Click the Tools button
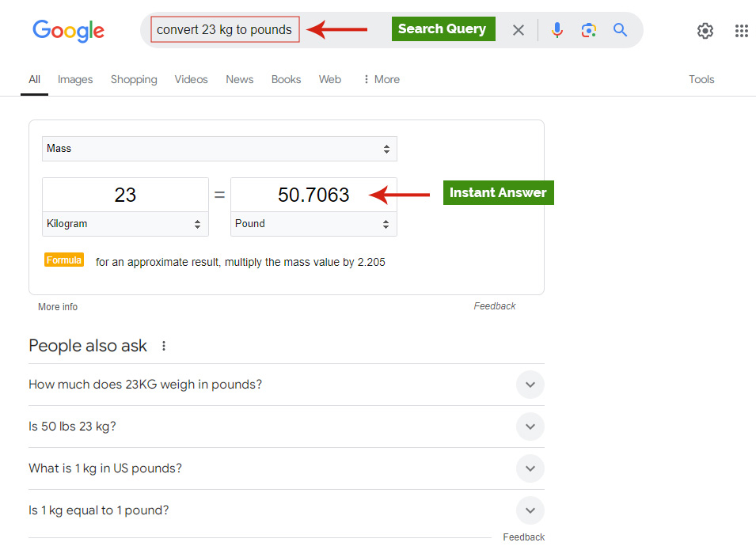The height and width of the screenshot is (550, 756). [701, 79]
